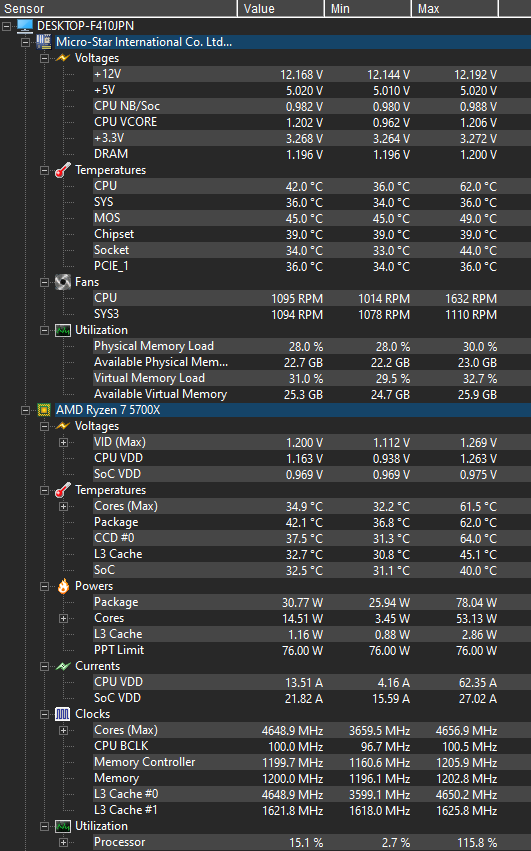This screenshot has width=531, height=851.
Task: Select the L3 Cache #1 clock row
Action: pyautogui.click(x=312, y=810)
